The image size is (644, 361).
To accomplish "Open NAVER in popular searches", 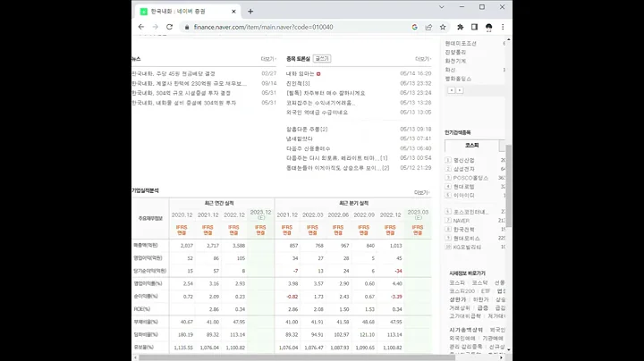I will 462,221.
